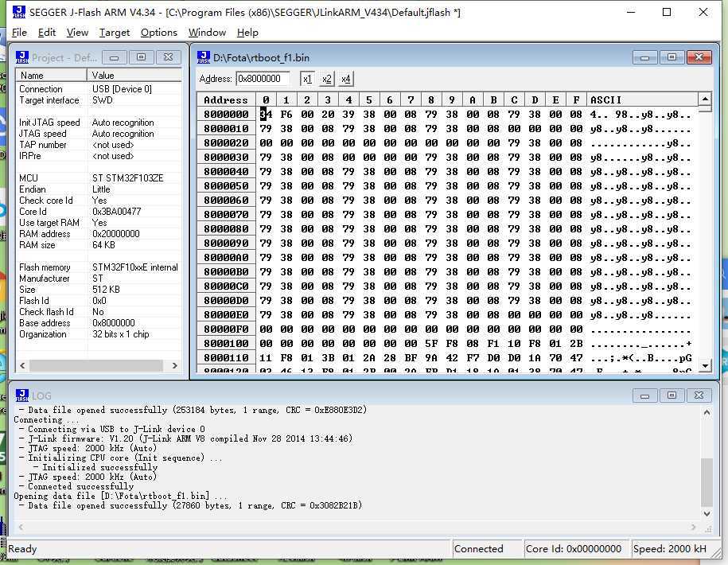Click the rtboot_f1.bin window J-Flash icon

204,57
